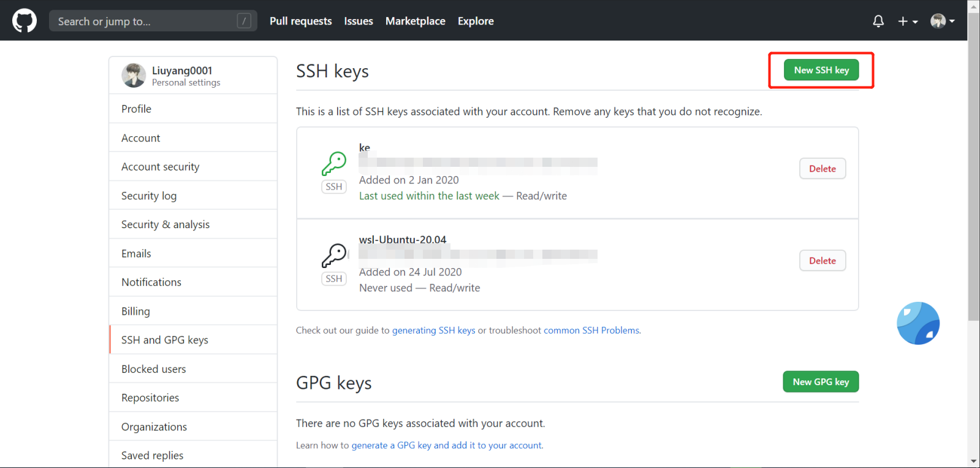Viewport: 980px width, 468px height.
Task: Click the slash shortcut icon in search
Action: point(244,21)
